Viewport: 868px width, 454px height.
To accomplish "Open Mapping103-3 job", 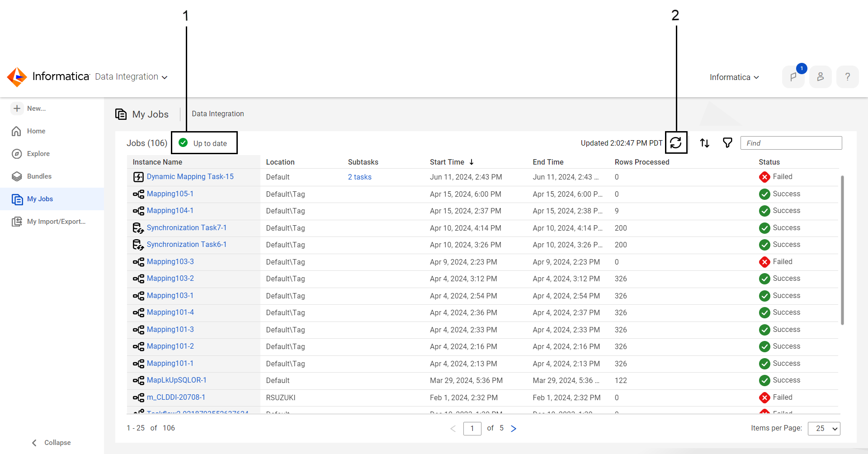I will (170, 262).
